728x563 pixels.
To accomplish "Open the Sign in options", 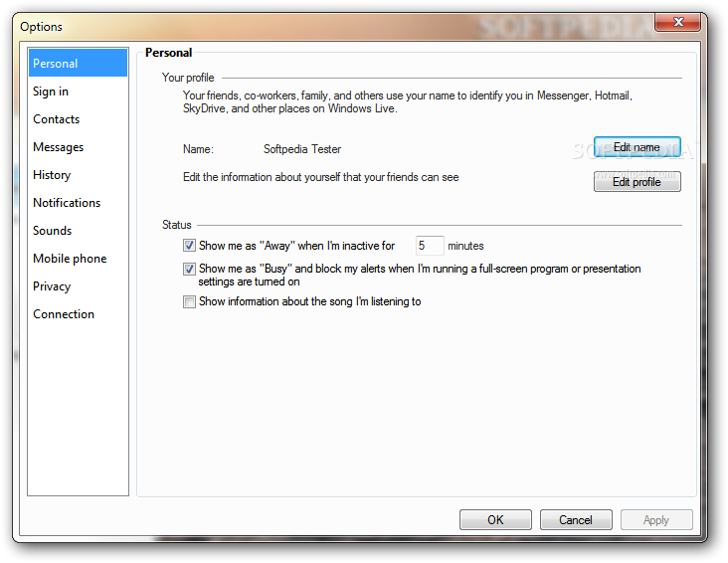I will pos(78,92).
